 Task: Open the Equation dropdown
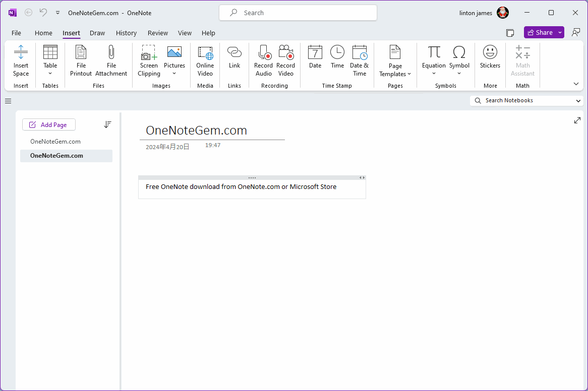[434, 60]
